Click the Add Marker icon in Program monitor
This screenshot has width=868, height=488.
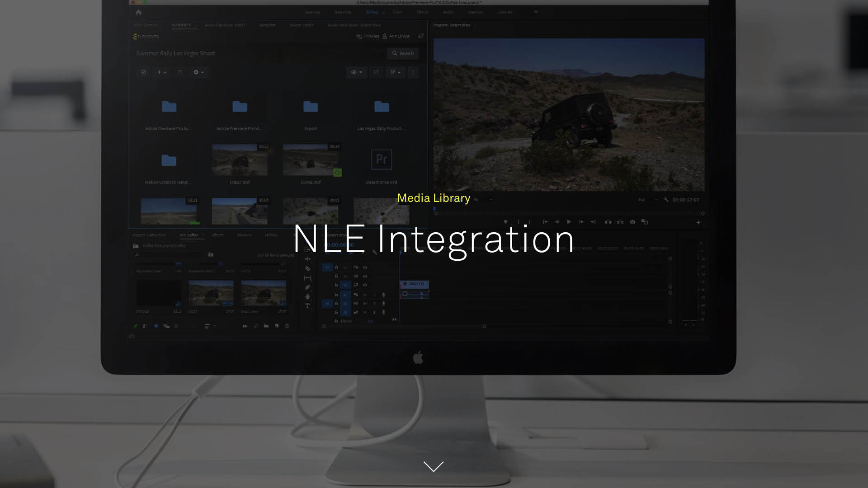505,222
